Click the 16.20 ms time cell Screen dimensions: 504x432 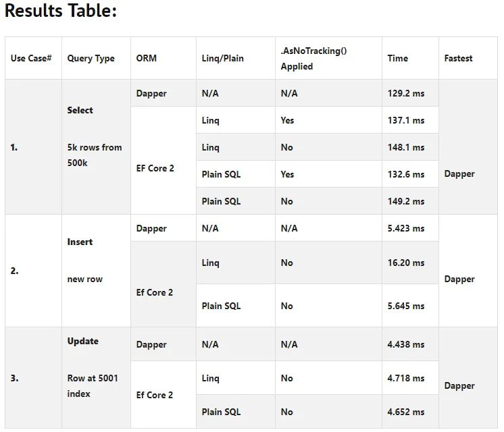coord(406,263)
